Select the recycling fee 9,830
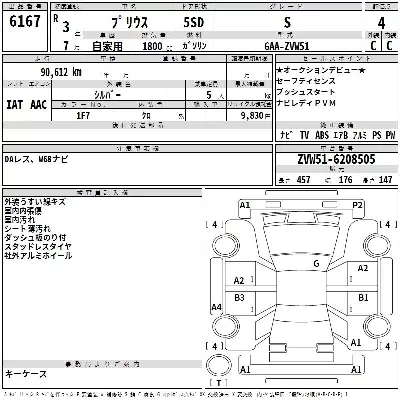This screenshot has height=400, width=400. pyautogui.click(x=252, y=115)
